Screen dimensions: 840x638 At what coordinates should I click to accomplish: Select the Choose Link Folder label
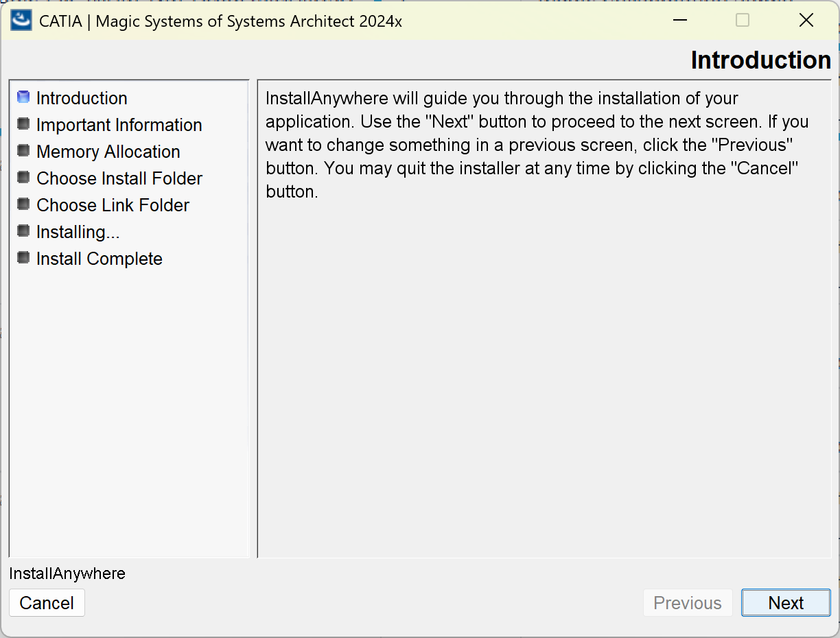(x=113, y=205)
